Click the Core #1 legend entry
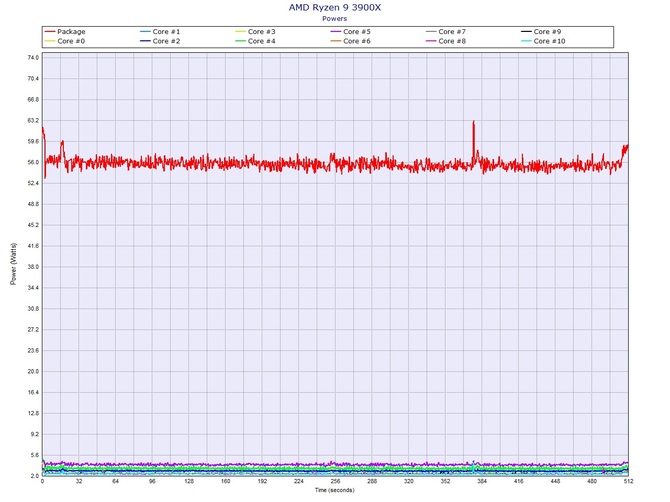The width and height of the screenshot is (670, 502). point(160,32)
